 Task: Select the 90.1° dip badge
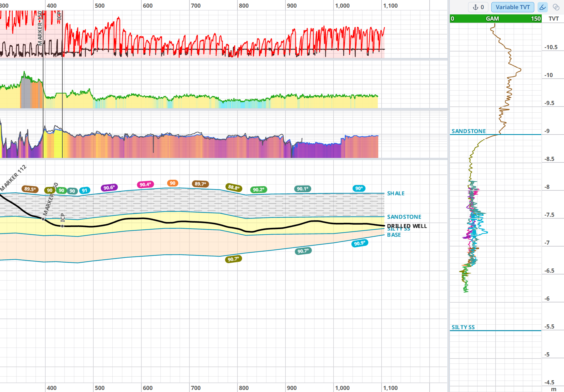(303, 189)
